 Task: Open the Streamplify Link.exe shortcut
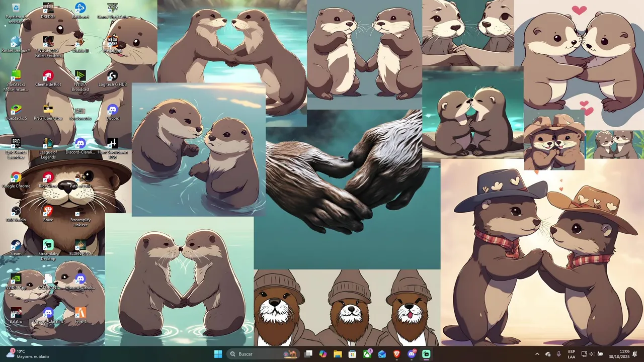tap(80, 216)
